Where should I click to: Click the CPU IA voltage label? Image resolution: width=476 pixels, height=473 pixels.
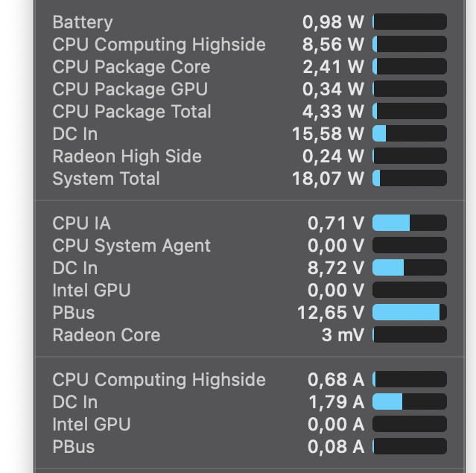pyautogui.click(x=81, y=223)
